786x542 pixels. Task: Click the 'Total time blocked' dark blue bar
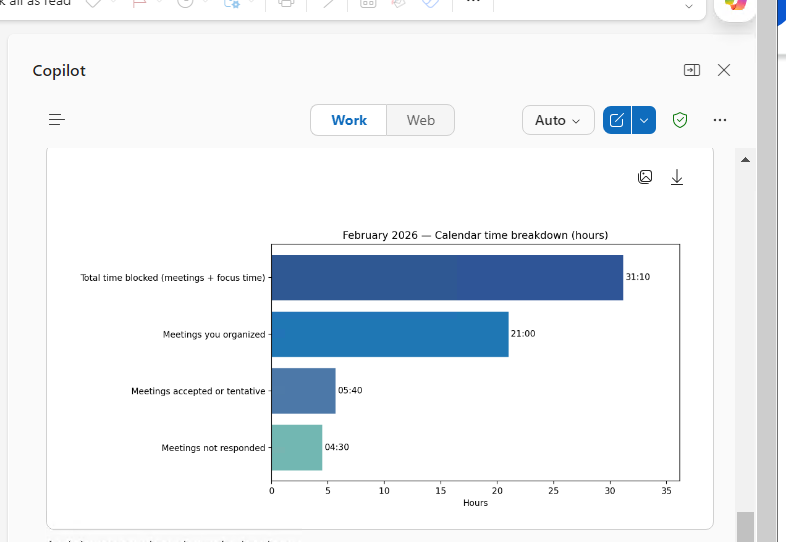pos(447,278)
